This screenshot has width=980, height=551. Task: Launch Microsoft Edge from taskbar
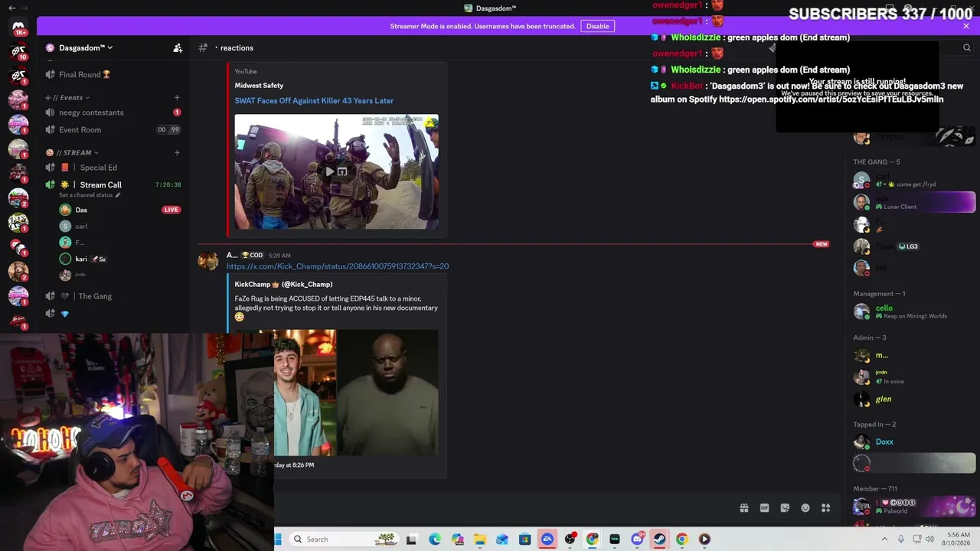(435, 540)
